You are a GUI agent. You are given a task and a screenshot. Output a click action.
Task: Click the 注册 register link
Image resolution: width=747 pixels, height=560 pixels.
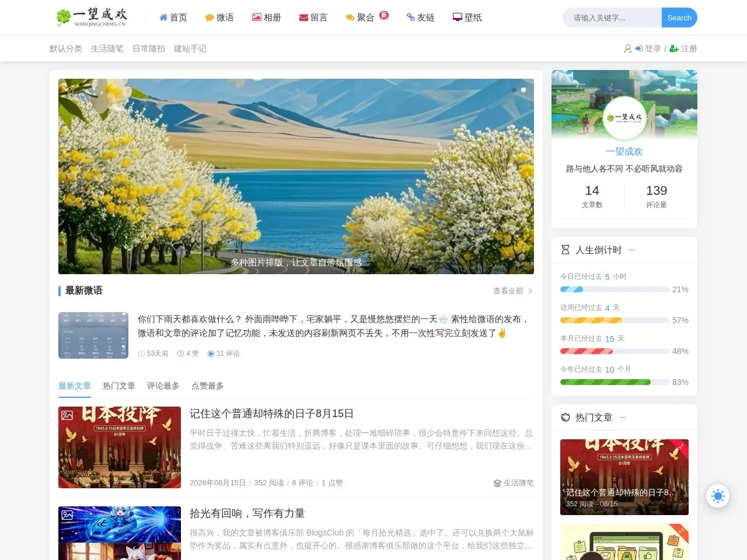(683, 48)
